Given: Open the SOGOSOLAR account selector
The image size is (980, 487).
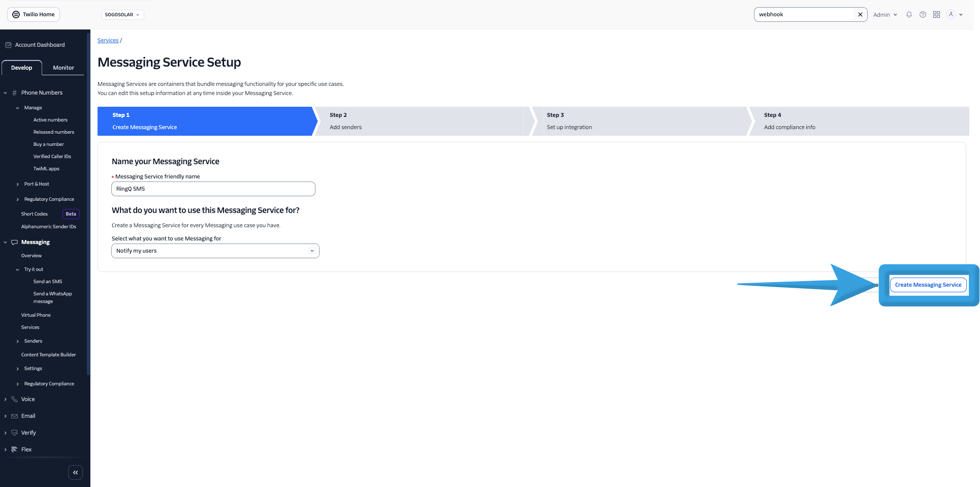Looking at the screenshot, I should click(122, 14).
